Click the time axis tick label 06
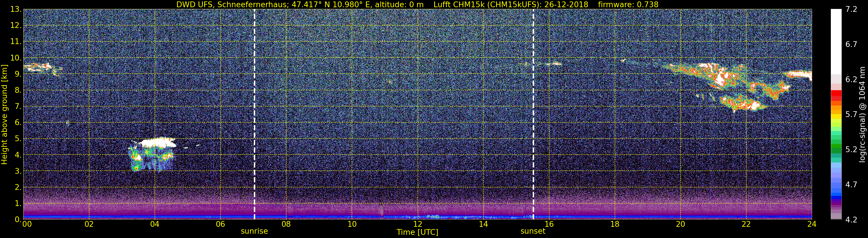The image size is (868, 238). point(220,224)
